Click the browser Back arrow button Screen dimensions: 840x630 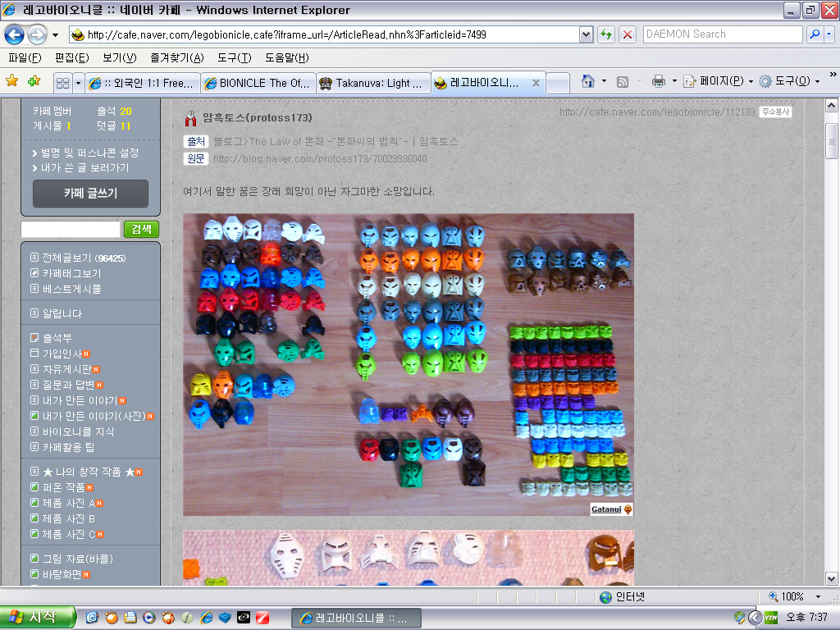click(x=15, y=35)
